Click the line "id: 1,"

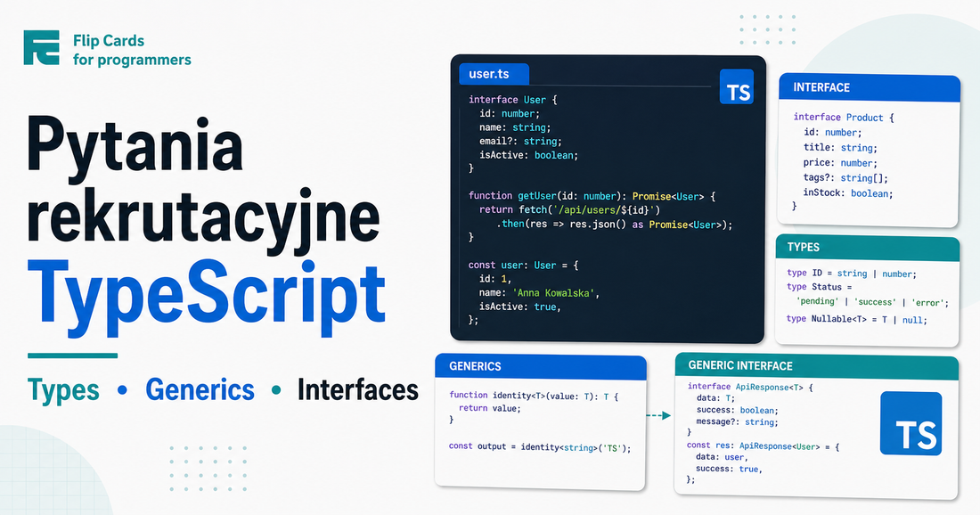pos(495,280)
